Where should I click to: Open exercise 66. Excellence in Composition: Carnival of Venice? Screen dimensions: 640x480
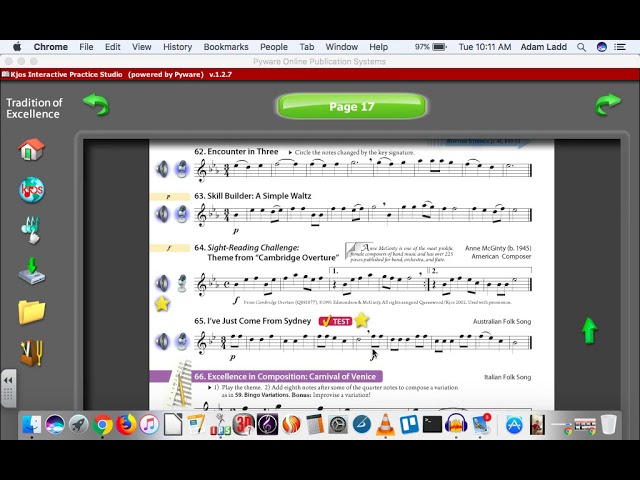pyautogui.click(x=285, y=376)
